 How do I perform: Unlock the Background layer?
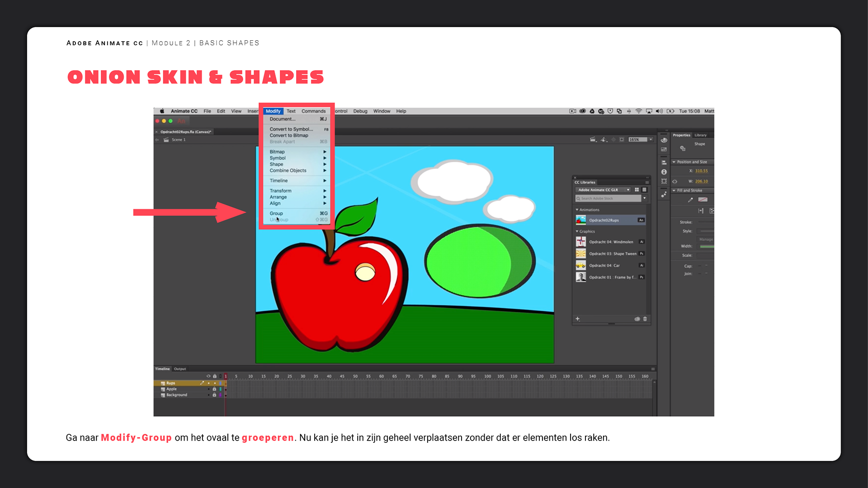pos(214,395)
